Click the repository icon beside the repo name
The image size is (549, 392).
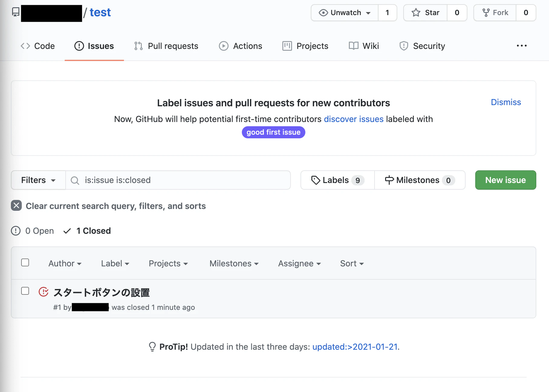[x=16, y=12]
